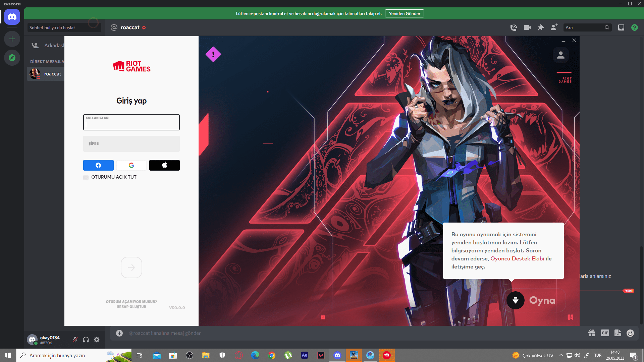Submit login with the arrow button

(131, 267)
